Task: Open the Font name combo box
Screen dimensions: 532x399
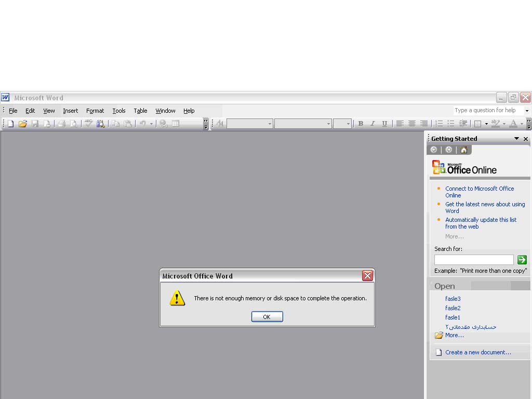Action: (303, 124)
